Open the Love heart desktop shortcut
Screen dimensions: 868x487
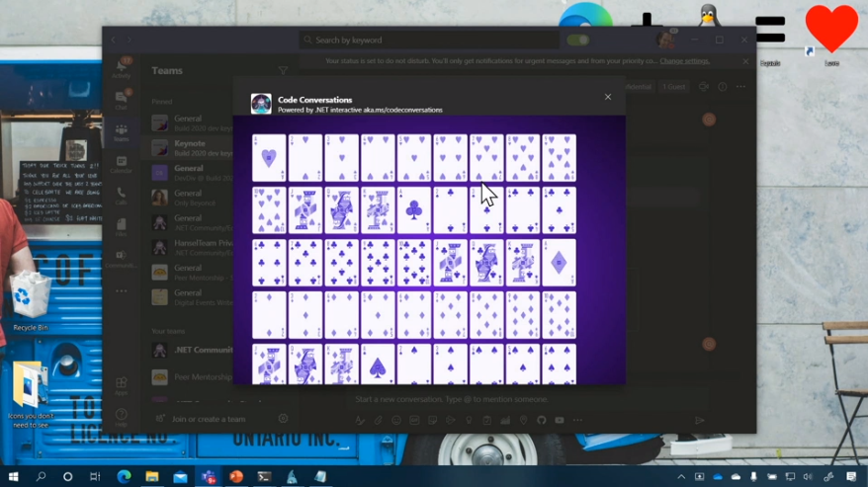click(x=831, y=35)
